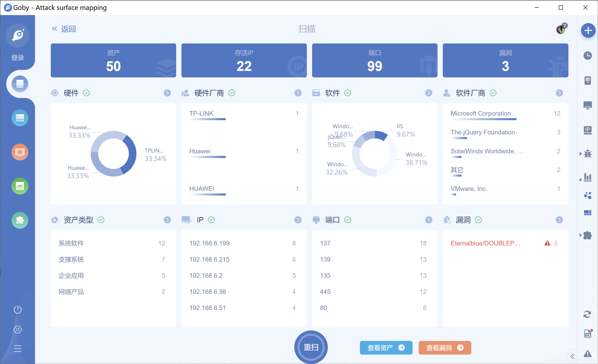Expand the 漏洞 panel arrow
Image resolution: width=598 pixels, height=364 pixels.
pos(559,220)
